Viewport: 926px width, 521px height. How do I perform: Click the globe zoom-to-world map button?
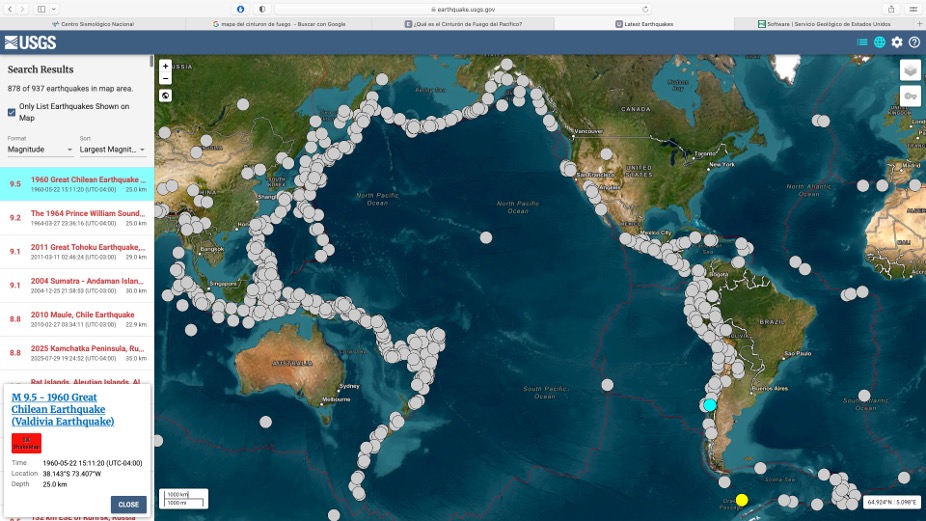pos(165,96)
